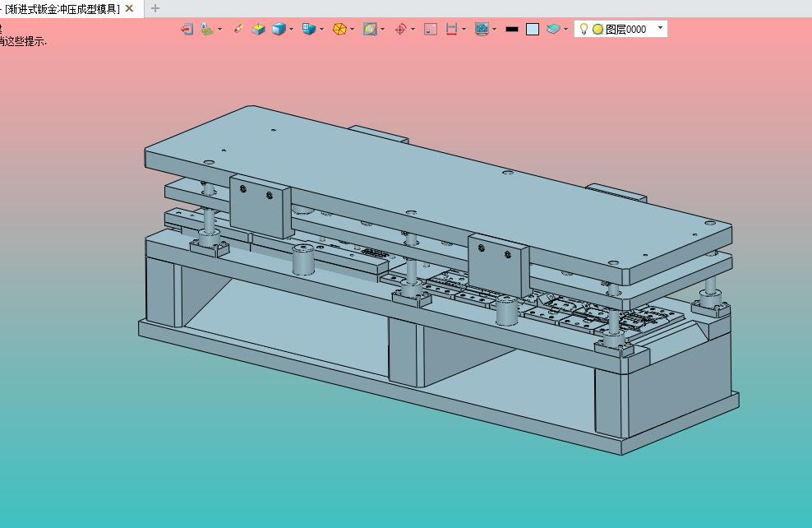Viewport: 812px width, 528px height.
Task: Open the shaded cube display dropdown arrow
Action: coord(292,29)
